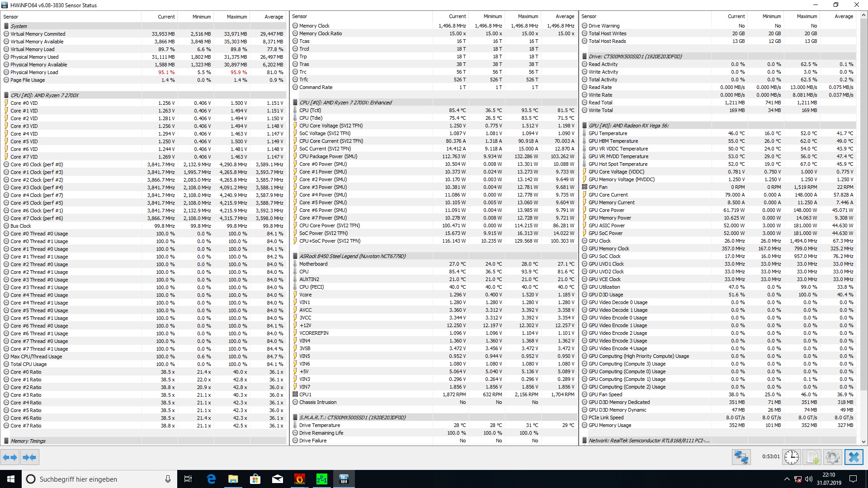Click the shrink columns arrows button
The width and height of the screenshot is (868, 488).
(29, 457)
